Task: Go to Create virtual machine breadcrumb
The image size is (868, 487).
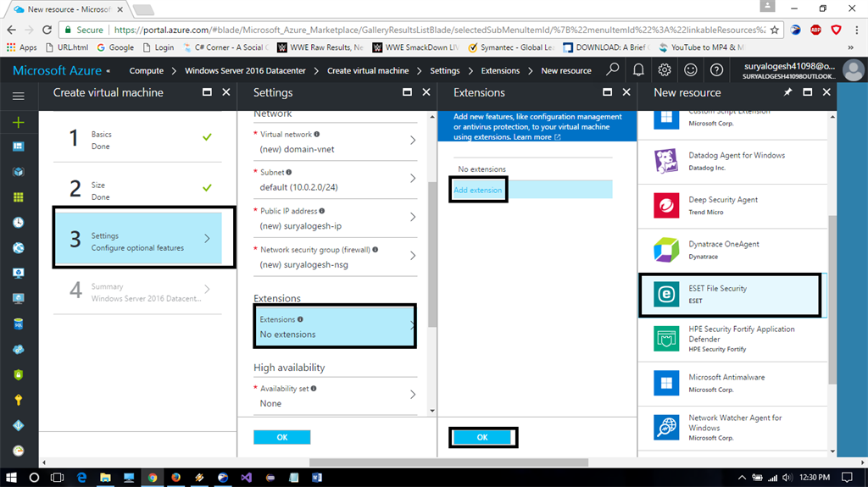Action: pos(368,71)
